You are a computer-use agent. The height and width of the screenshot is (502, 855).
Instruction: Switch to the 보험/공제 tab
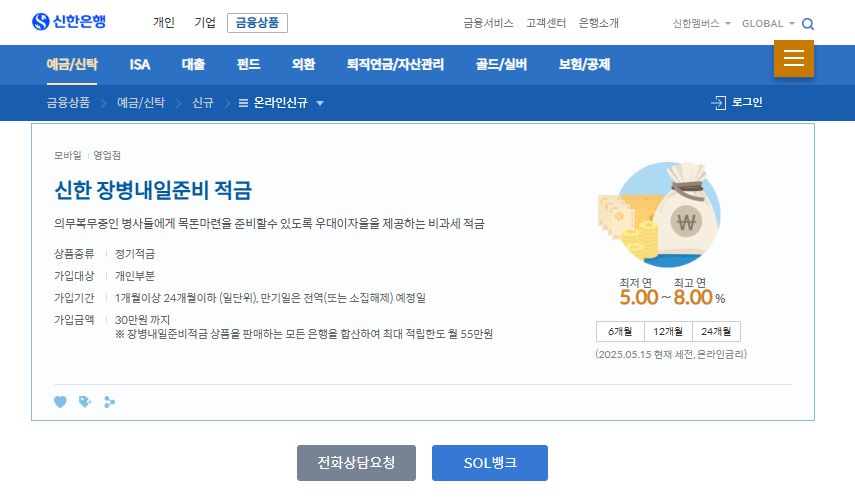point(584,64)
